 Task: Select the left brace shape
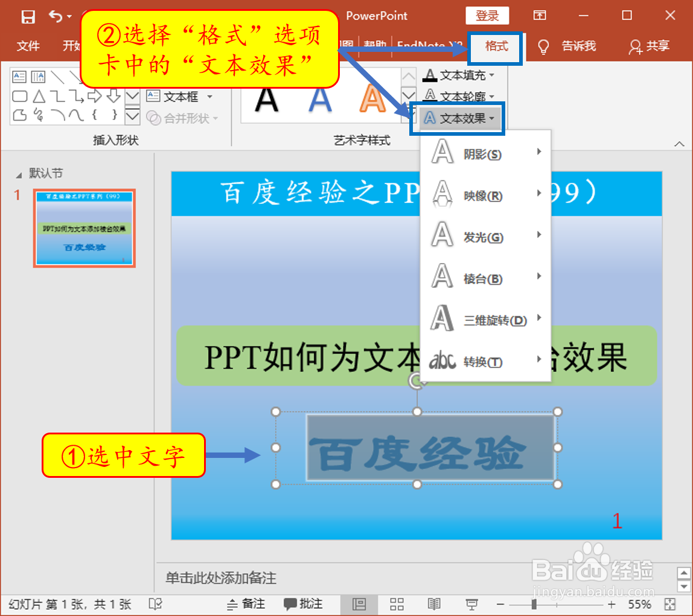[95, 115]
